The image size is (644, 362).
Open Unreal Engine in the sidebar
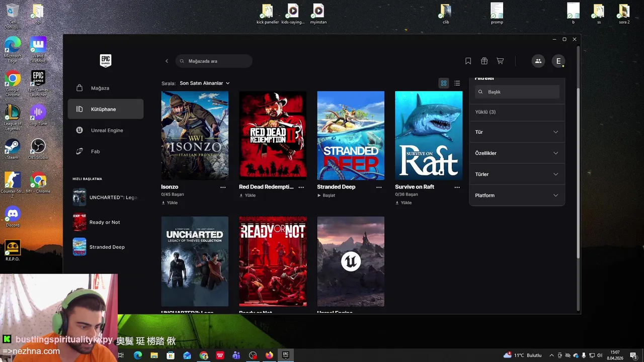pyautogui.click(x=106, y=130)
